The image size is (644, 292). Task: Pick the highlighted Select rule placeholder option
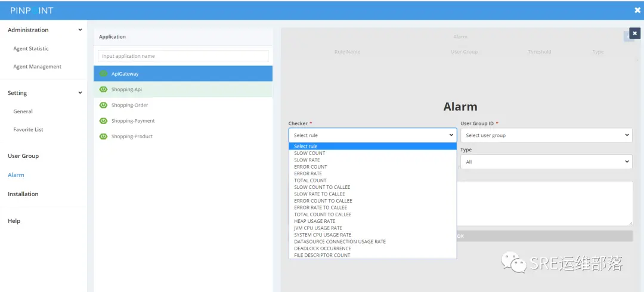(x=373, y=146)
